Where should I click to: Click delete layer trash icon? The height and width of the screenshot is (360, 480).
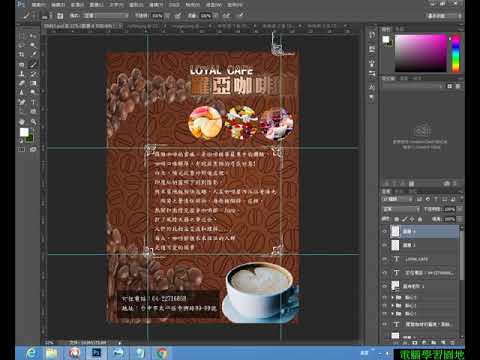tap(453, 342)
